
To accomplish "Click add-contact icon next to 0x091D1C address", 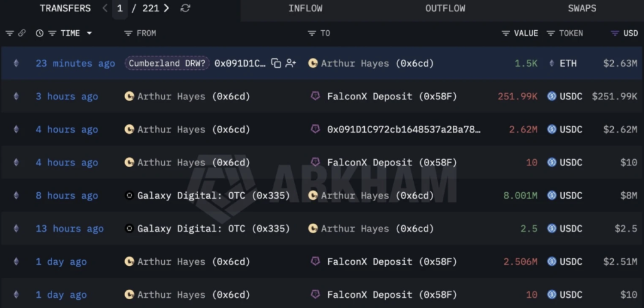I will [291, 63].
